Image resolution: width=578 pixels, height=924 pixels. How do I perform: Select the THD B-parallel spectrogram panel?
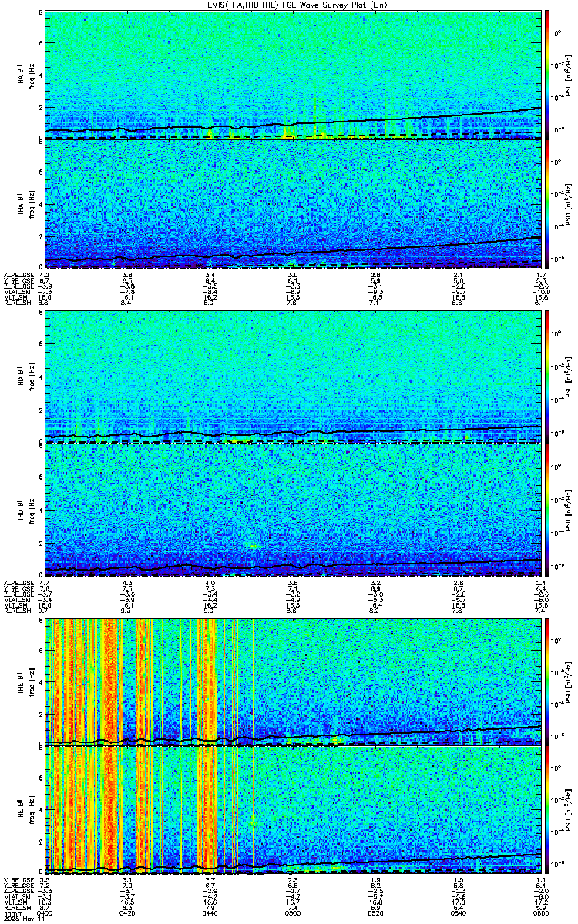(x=293, y=509)
